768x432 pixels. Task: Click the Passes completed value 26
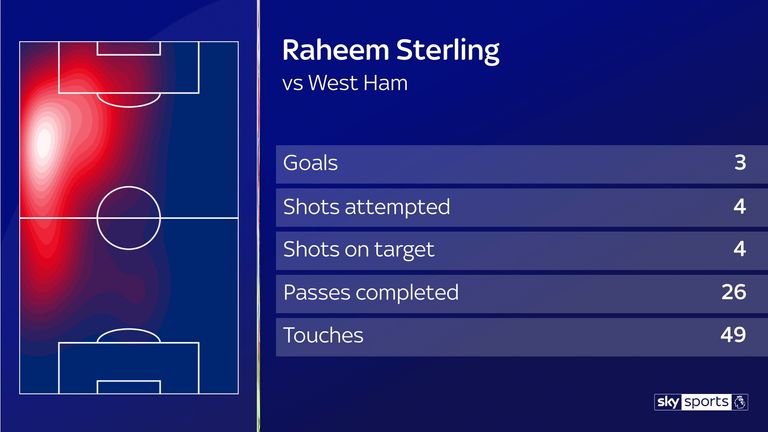[734, 292]
